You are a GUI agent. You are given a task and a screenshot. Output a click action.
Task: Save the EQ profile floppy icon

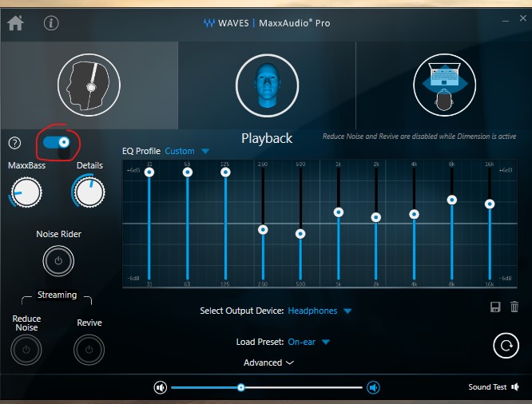(495, 307)
